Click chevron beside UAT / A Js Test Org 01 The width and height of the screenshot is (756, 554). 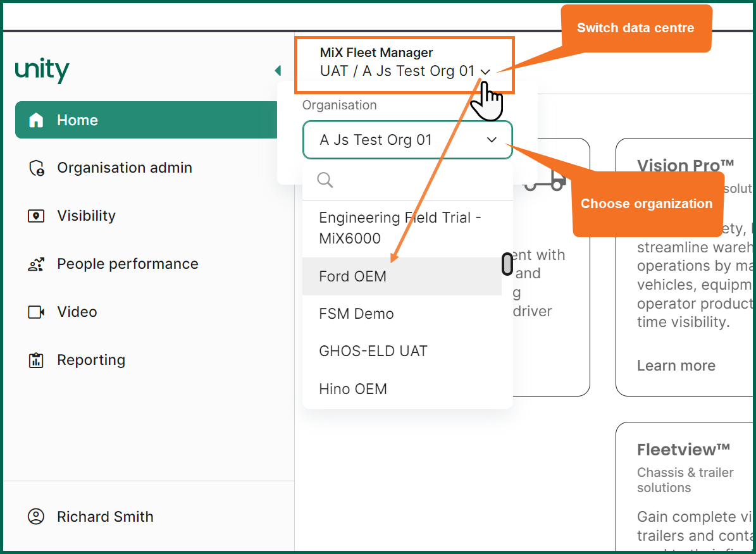(485, 72)
